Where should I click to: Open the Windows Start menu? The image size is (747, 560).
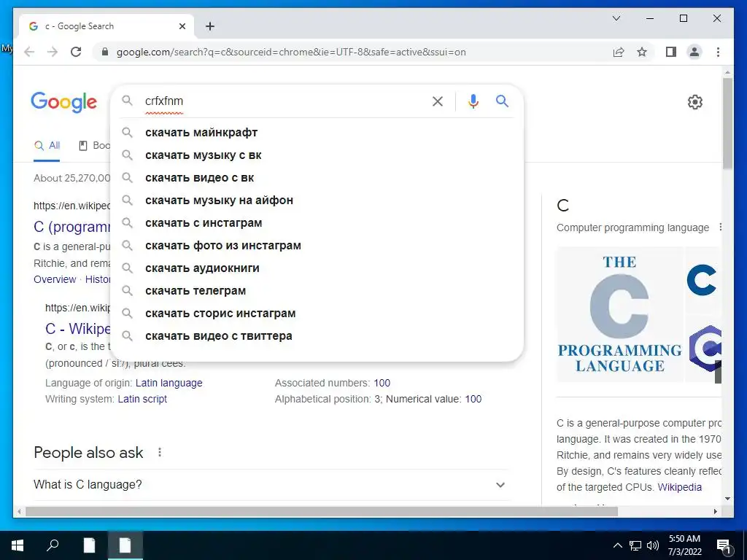pos(18,545)
